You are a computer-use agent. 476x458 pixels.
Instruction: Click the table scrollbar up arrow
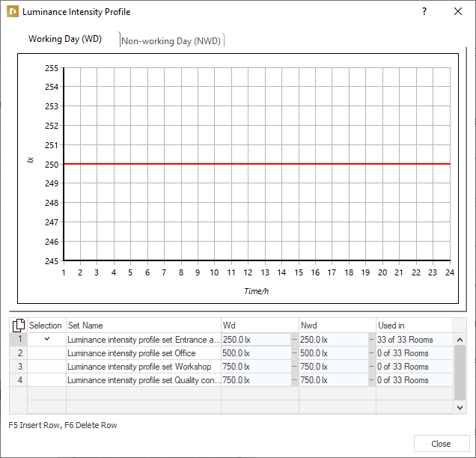(460, 340)
